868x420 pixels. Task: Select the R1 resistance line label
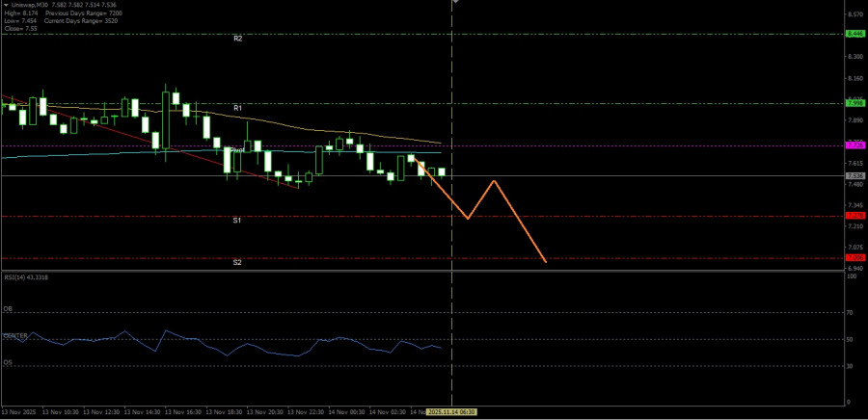[x=237, y=108]
